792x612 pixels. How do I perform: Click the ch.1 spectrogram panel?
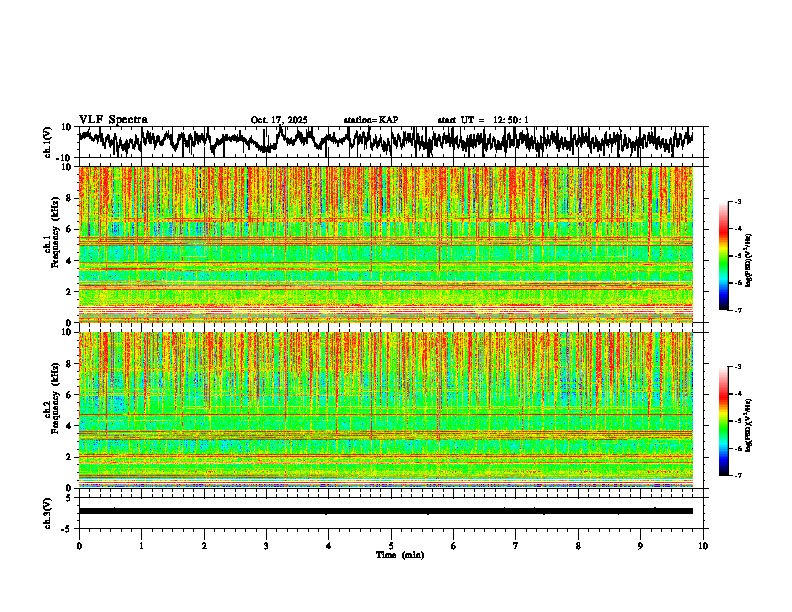tap(386, 244)
